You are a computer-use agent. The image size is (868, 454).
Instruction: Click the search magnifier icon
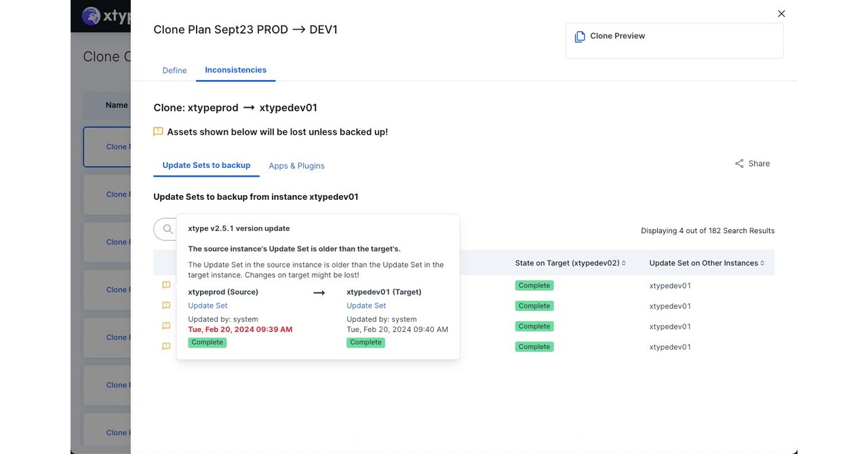166,229
